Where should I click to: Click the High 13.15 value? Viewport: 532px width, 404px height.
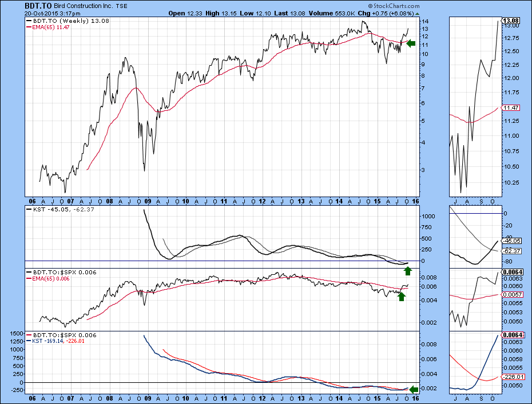click(221, 14)
